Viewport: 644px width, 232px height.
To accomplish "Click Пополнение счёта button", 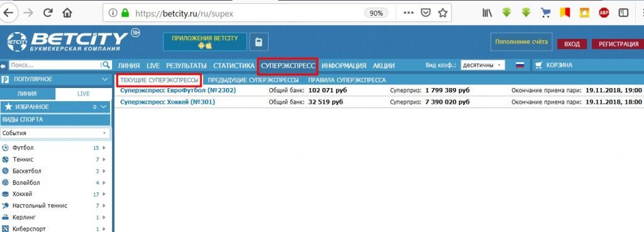I will pos(521,42).
